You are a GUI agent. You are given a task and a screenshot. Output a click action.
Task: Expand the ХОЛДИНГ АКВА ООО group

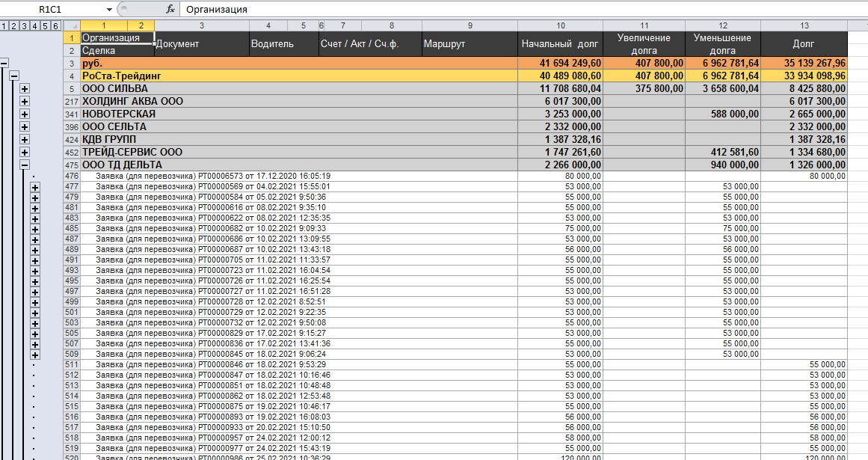coord(25,102)
